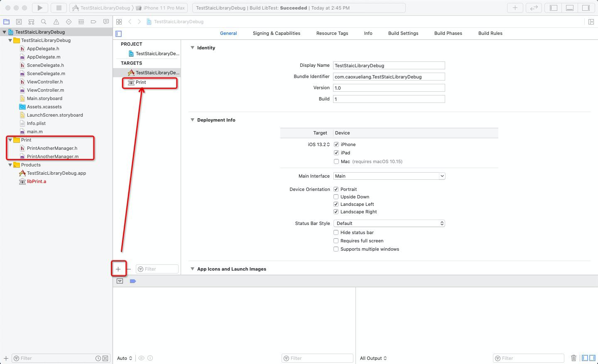This screenshot has height=364, width=598.
Task: Toggle Landscape Left orientation
Action: 336,204
